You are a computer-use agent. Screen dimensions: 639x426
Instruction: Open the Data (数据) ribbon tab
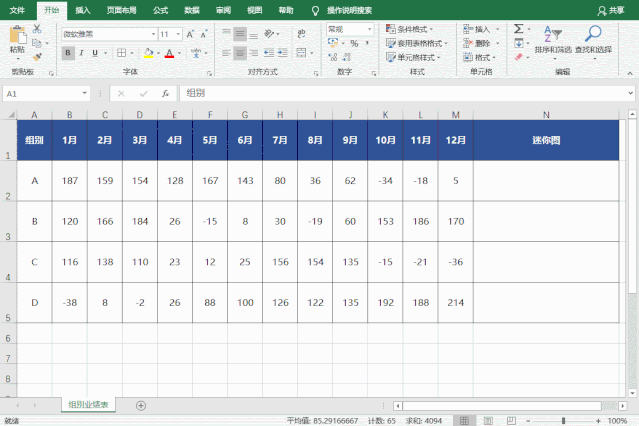[x=191, y=9]
